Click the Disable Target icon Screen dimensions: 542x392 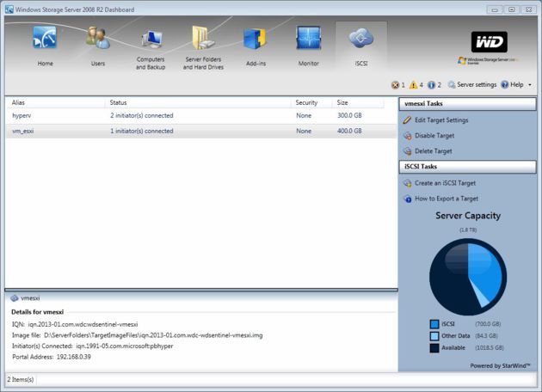coord(408,136)
